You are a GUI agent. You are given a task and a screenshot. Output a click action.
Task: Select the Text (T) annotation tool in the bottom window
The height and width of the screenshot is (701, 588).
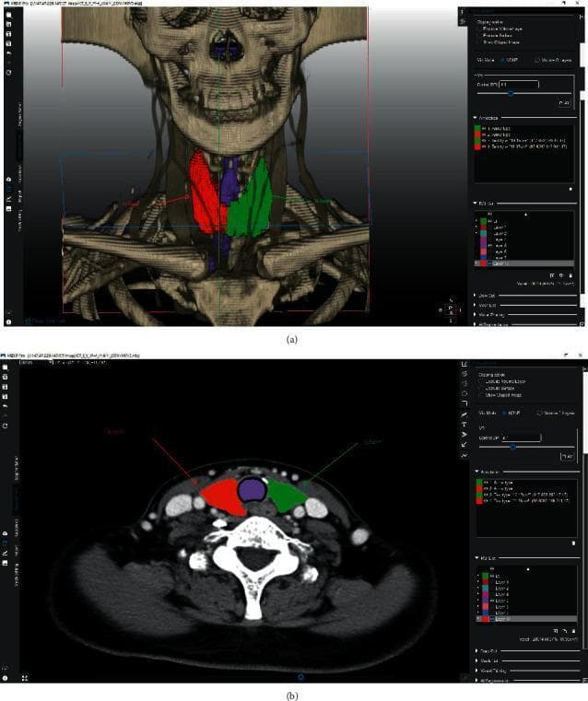tap(465, 425)
